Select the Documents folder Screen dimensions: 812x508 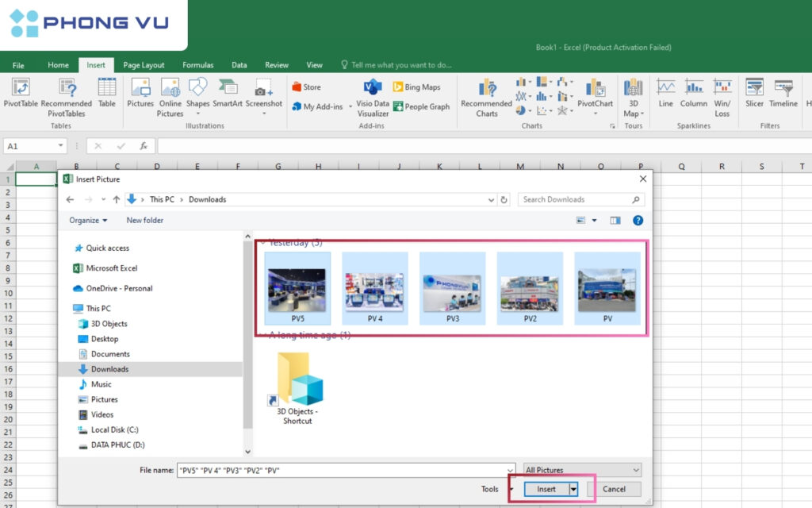pos(104,354)
